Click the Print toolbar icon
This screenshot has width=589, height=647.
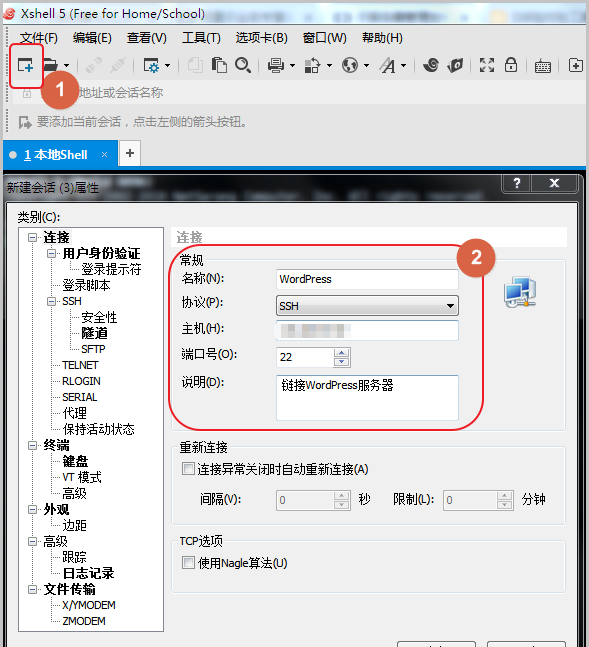pyautogui.click(x=275, y=65)
